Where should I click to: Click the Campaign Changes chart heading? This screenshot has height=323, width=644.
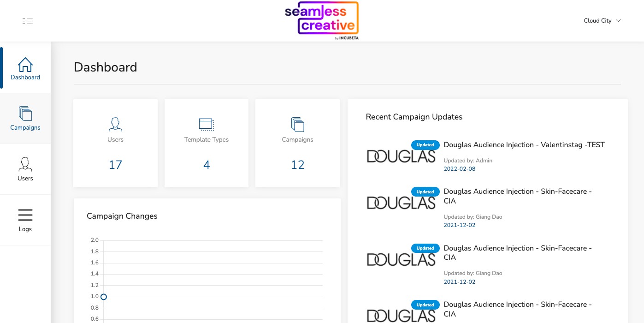[x=122, y=216]
